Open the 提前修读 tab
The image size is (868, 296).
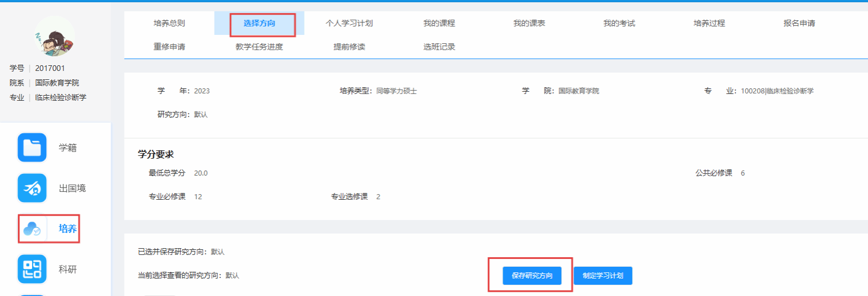[x=349, y=47]
